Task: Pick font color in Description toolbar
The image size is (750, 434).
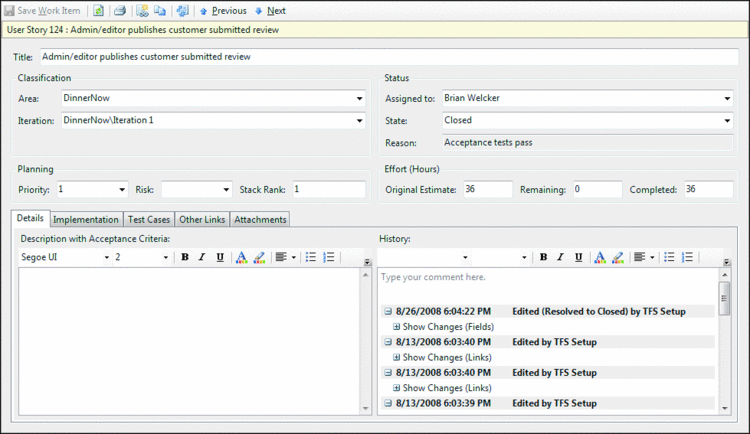Action: tap(241, 257)
